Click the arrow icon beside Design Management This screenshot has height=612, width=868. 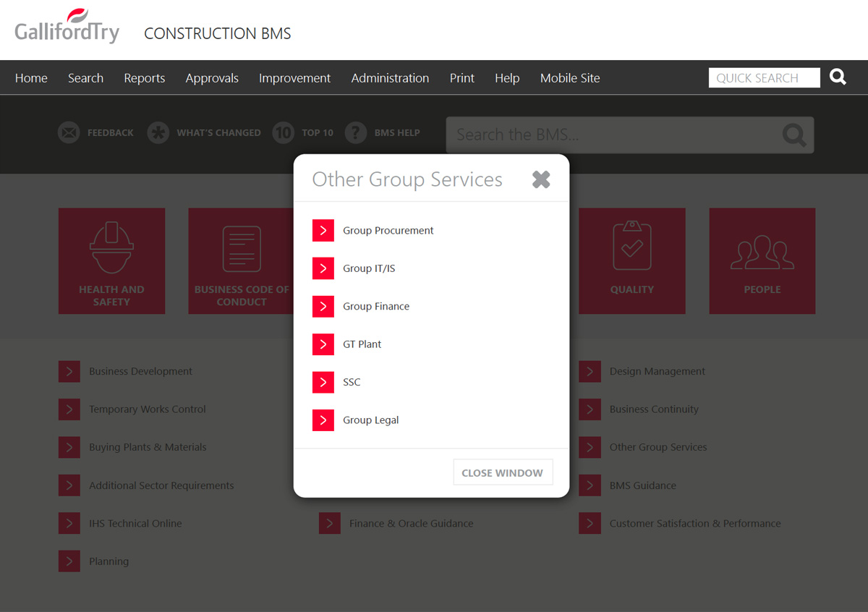(590, 371)
